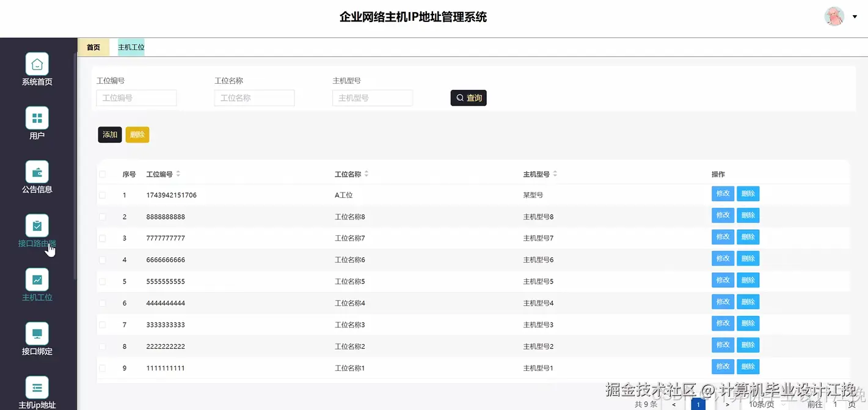The height and width of the screenshot is (410, 868).
Task: Click 删除 for 工位名称4 row
Action: click(748, 302)
